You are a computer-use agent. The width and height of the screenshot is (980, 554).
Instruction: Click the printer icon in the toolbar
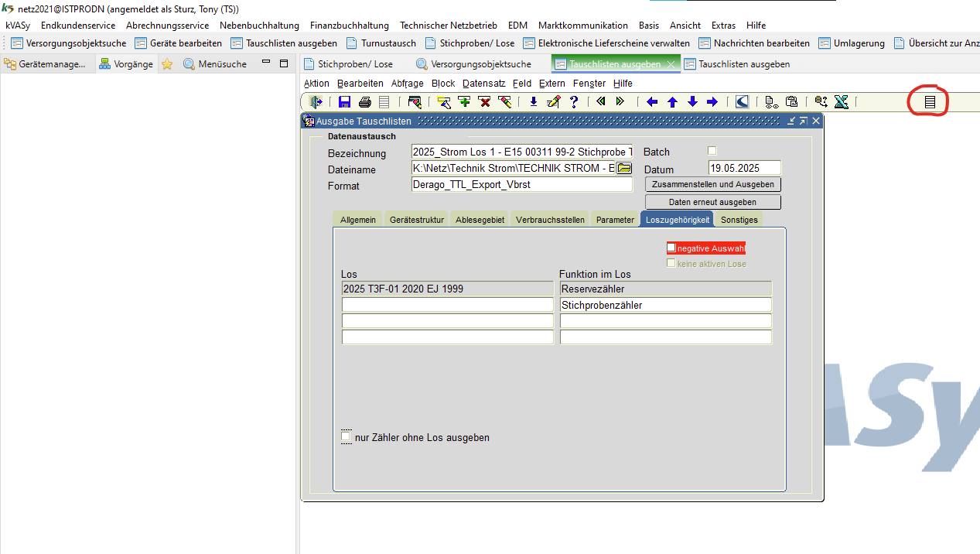coord(364,101)
